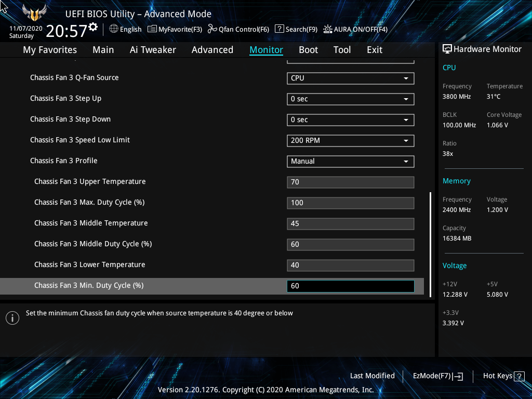
Task: Open Chassis Fan 3 Profile dropdown
Action: (x=351, y=162)
